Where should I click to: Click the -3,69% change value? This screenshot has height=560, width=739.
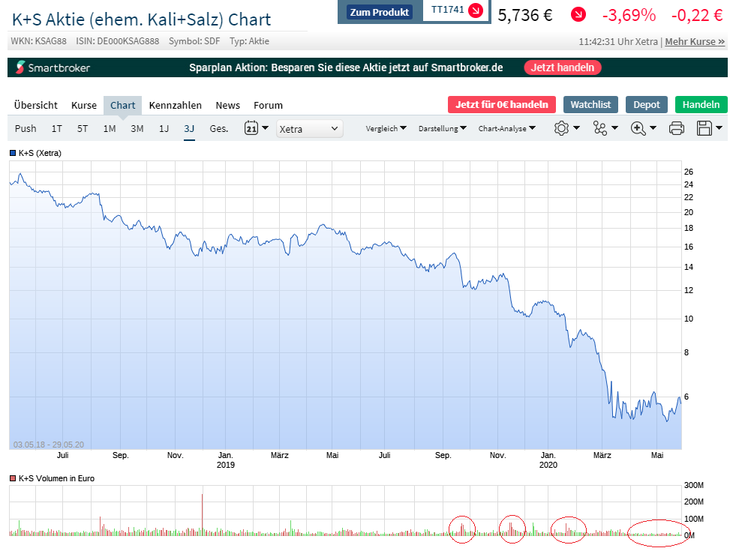coord(629,15)
